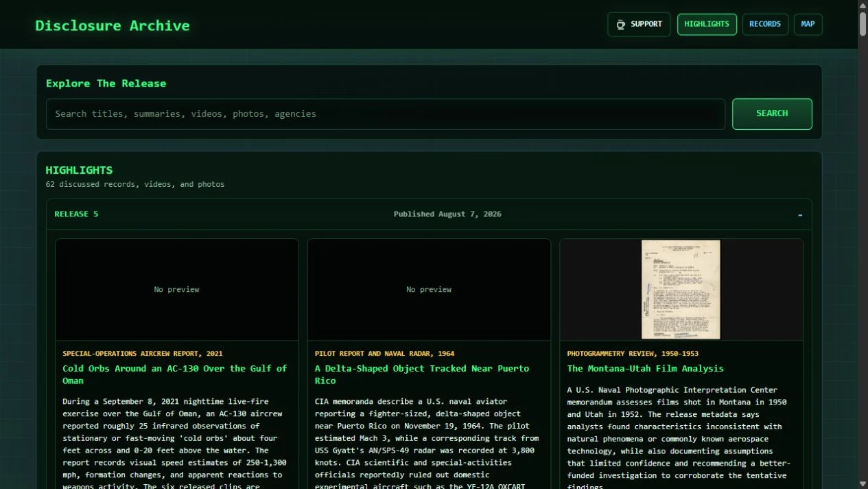Click the Highlights section heading
This screenshot has width=868, height=489.
click(x=79, y=170)
